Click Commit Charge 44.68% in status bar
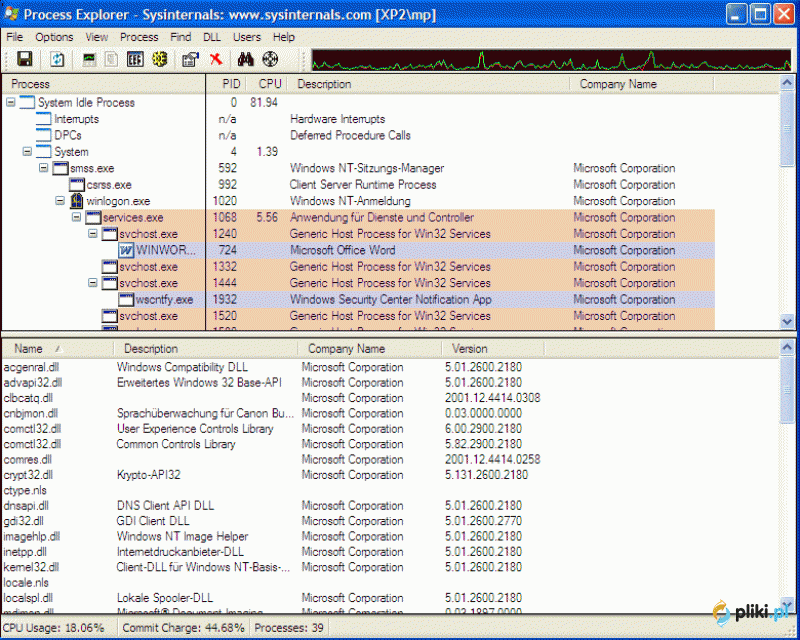 (183, 628)
